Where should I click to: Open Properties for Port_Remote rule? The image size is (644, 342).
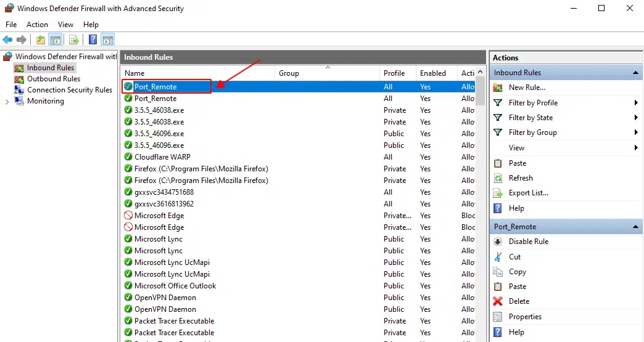point(525,317)
